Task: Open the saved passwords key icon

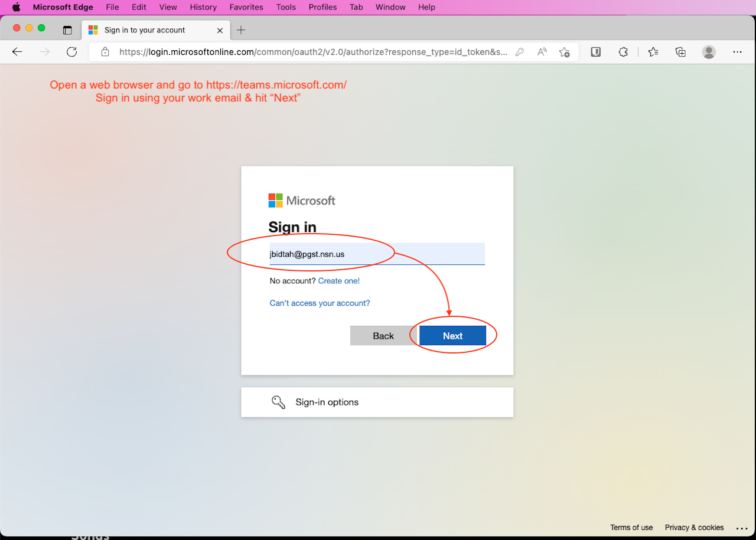Action: coord(520,52)
